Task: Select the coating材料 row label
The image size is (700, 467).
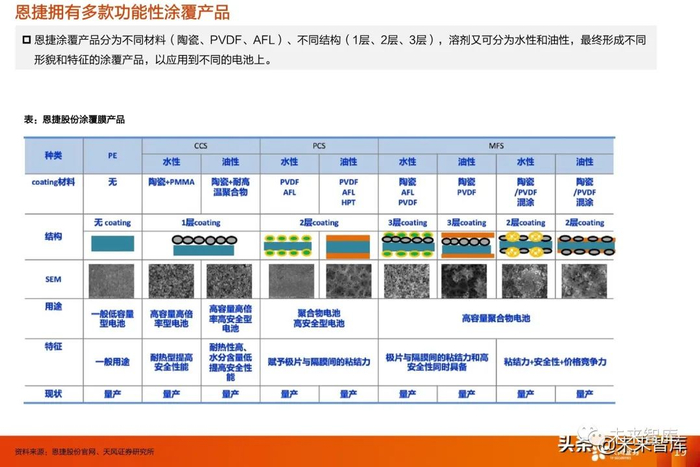Action: tap(53, 182)
